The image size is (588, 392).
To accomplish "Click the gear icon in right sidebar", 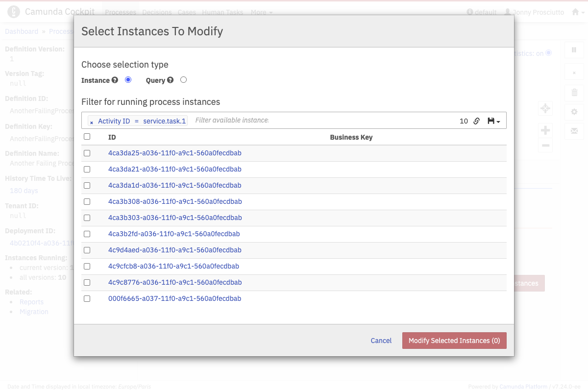I will (x=574, y=112).
